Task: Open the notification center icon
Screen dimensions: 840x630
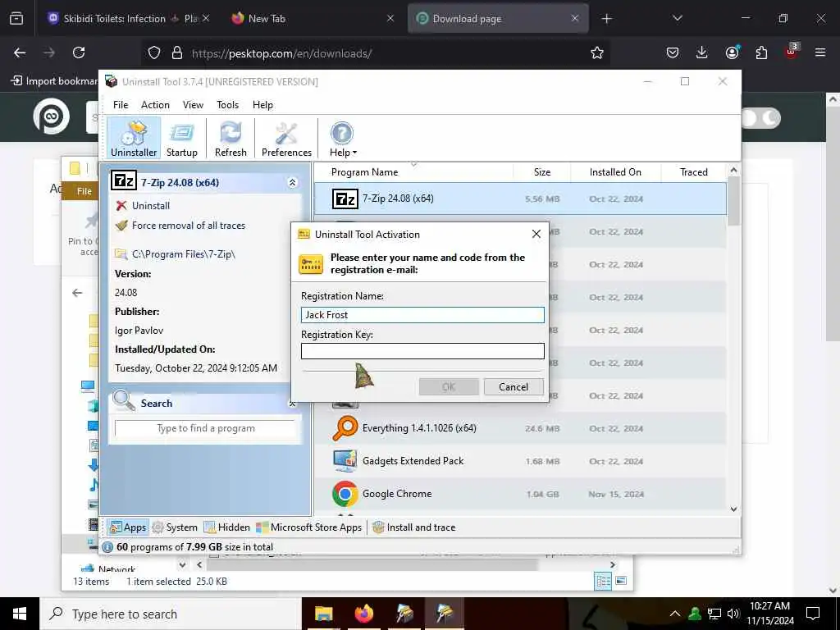Action: click(x=813, y=614)
